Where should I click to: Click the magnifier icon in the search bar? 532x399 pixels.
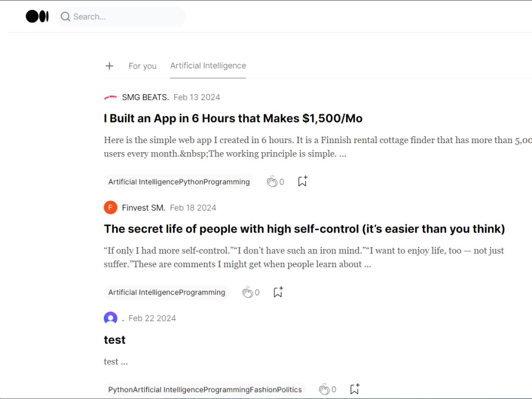65,16
